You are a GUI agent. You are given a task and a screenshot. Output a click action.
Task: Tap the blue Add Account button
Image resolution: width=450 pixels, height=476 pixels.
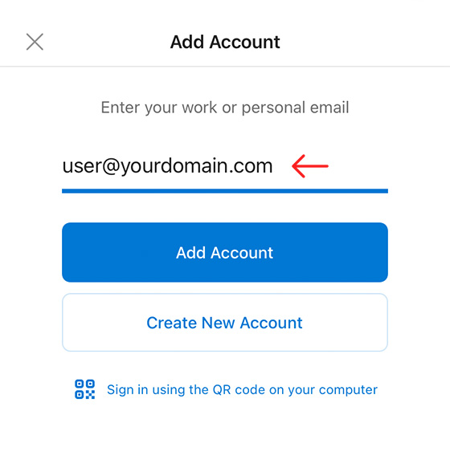point(225,252)
